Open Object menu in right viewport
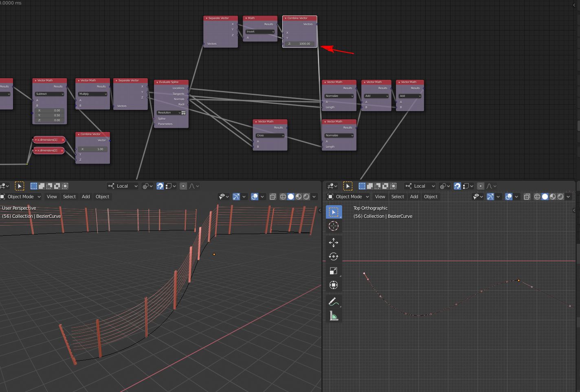The width and height of the screenshot is (580, 392). click(431, 197)
